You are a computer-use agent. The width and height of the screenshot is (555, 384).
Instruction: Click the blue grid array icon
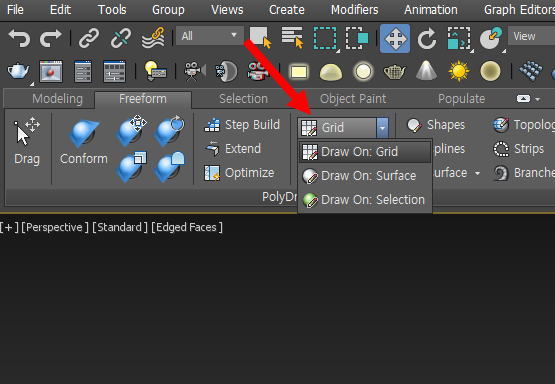[x=531, y=71]
